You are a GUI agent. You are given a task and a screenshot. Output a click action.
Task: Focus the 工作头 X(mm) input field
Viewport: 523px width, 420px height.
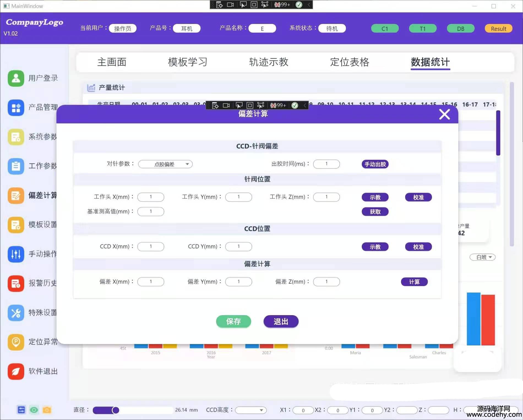[151, 197]
